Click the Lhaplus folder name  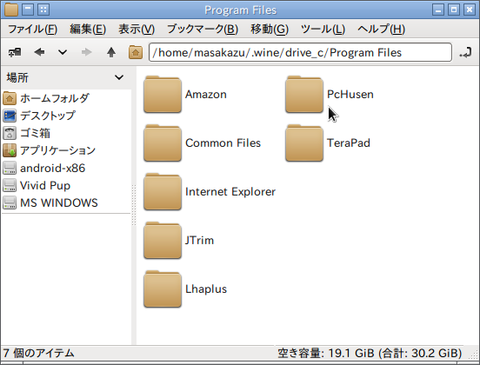(x=206, y=289)
